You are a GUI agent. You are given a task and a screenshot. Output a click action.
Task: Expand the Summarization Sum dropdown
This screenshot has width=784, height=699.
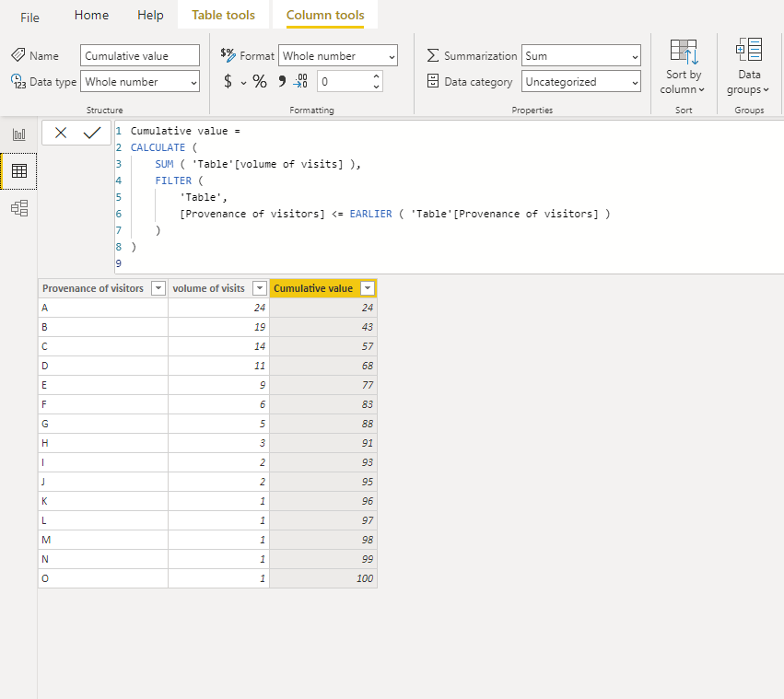click(581, 55)
